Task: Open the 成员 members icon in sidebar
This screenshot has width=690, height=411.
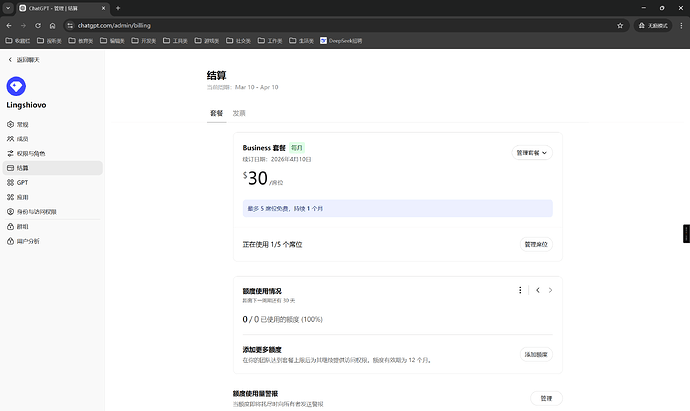Action: point(11,139)
